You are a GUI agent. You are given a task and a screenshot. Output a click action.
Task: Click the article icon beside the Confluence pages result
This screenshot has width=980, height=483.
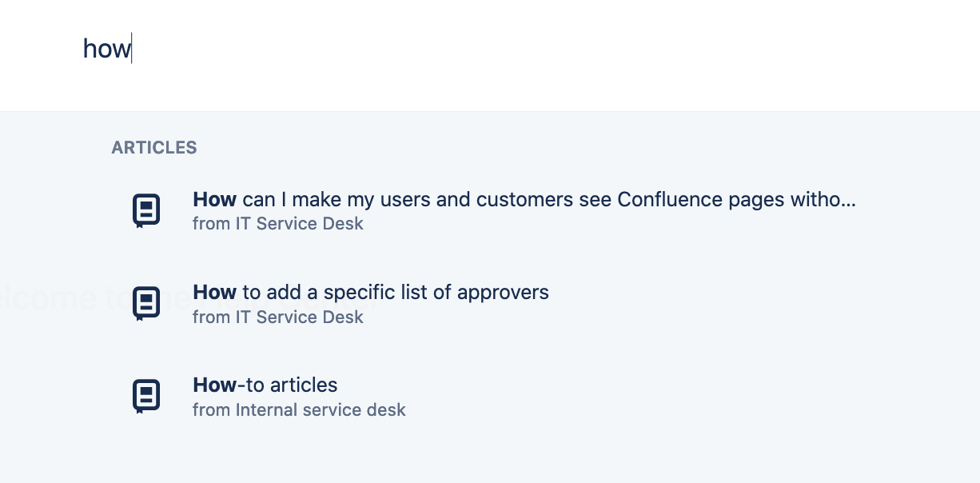click(x=145, y=211)
